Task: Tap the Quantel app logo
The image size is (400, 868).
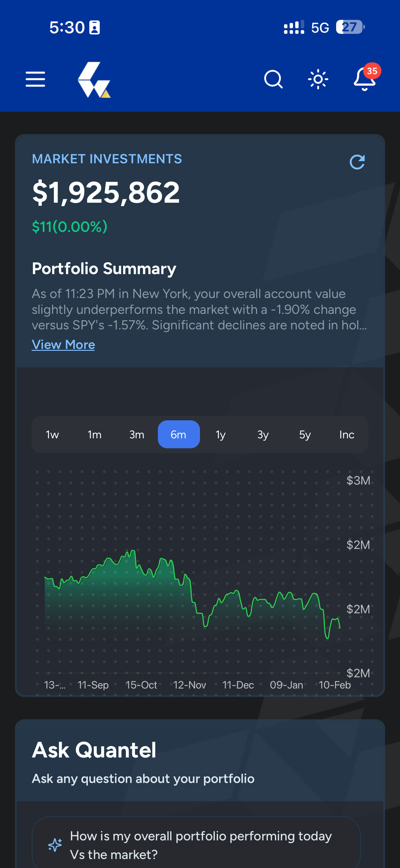Action: 94,80
